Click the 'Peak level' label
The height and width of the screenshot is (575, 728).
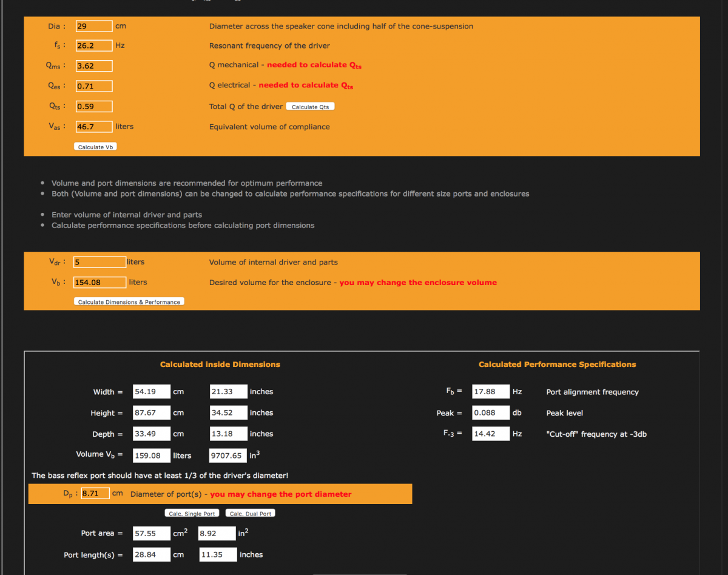pos(565,413)
